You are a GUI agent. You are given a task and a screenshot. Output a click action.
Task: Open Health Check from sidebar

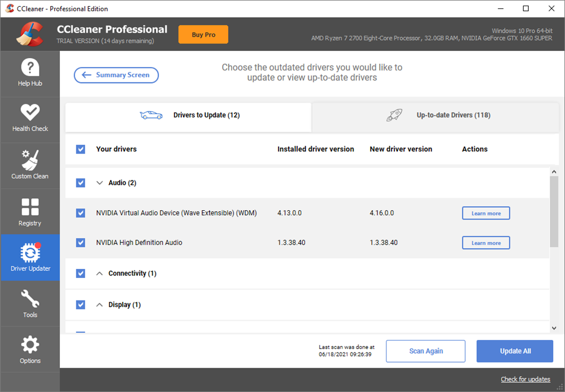tap(30, 119)
